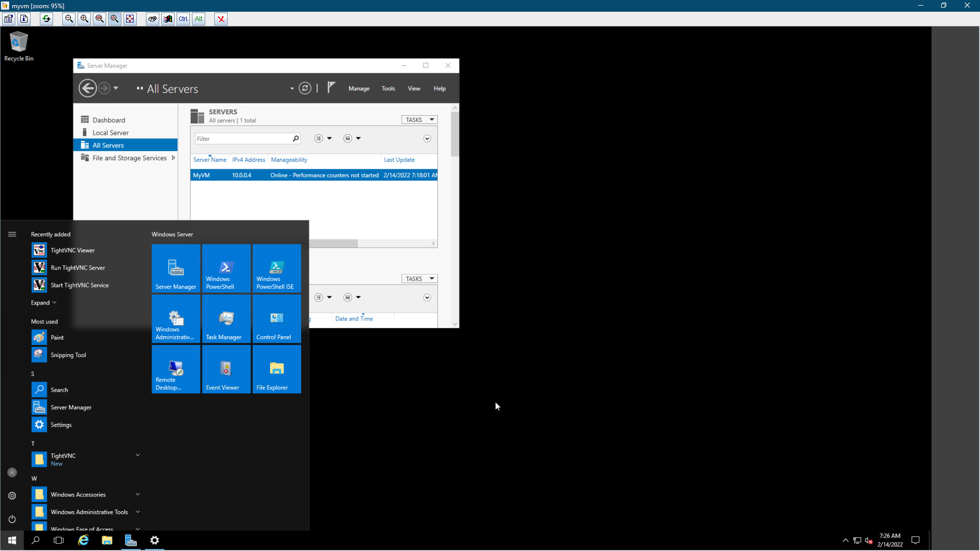Refresh Server Manager view
The width and height of the screenshot is (980, 551).
[x=305, y=88]
